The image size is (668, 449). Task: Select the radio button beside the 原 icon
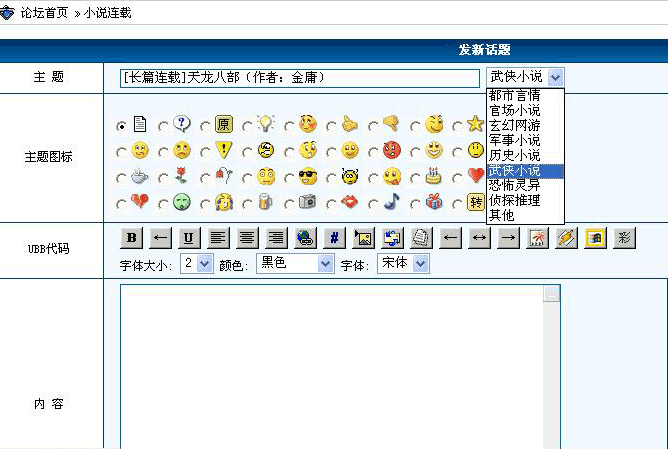pos(205,126)
